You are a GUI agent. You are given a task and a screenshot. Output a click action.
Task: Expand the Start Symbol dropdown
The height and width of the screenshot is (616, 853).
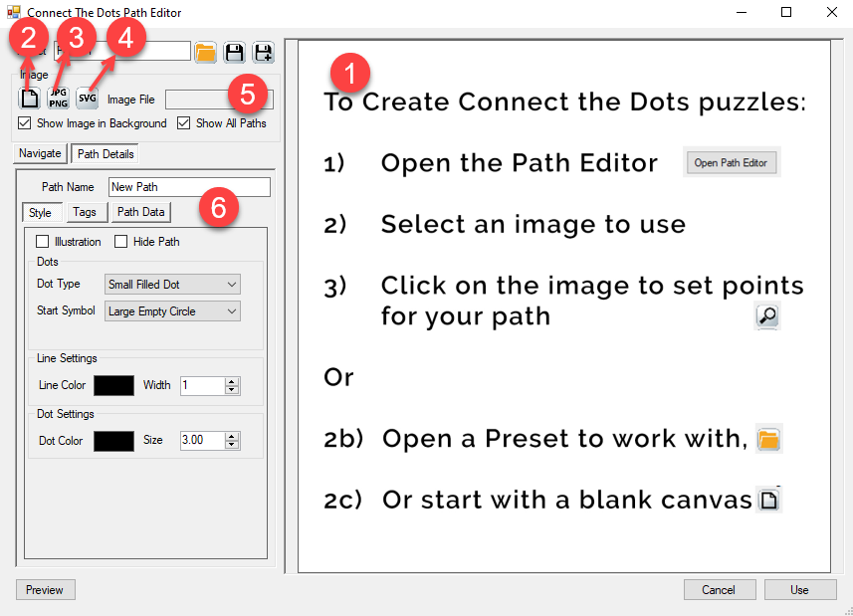tap(173, 311)
